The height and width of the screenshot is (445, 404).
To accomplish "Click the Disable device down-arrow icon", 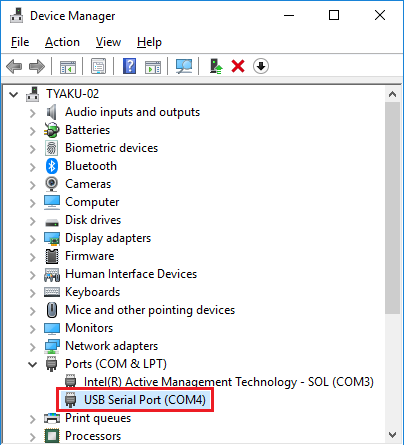I will (261, 66).
